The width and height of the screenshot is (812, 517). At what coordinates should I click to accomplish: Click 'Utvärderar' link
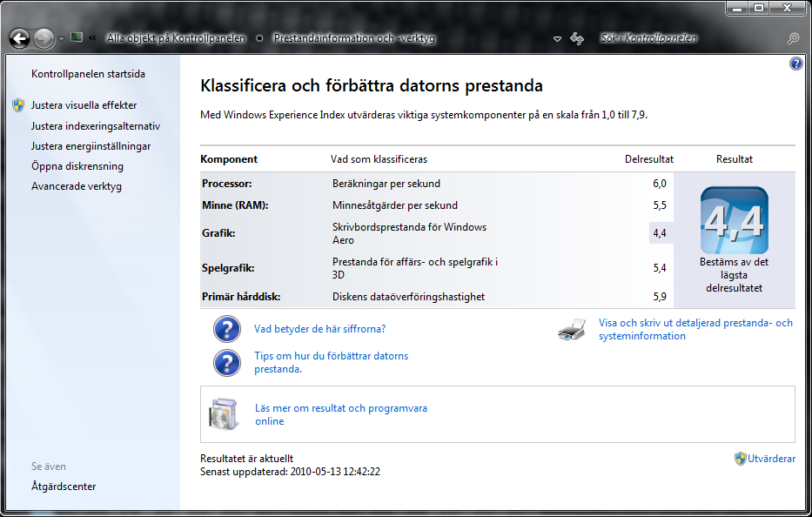tap(771, 459)
